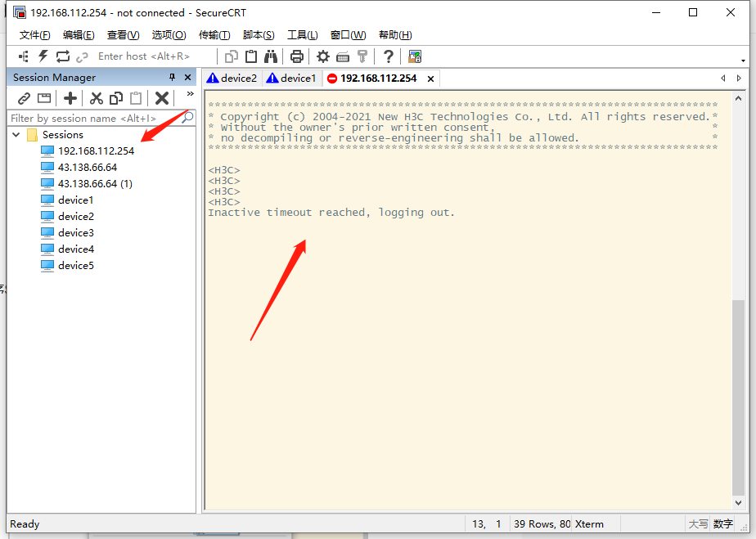This screenshot has height=539, width=756.
Task: Click the 数字 num lock indicator
Action: point(722,524)
